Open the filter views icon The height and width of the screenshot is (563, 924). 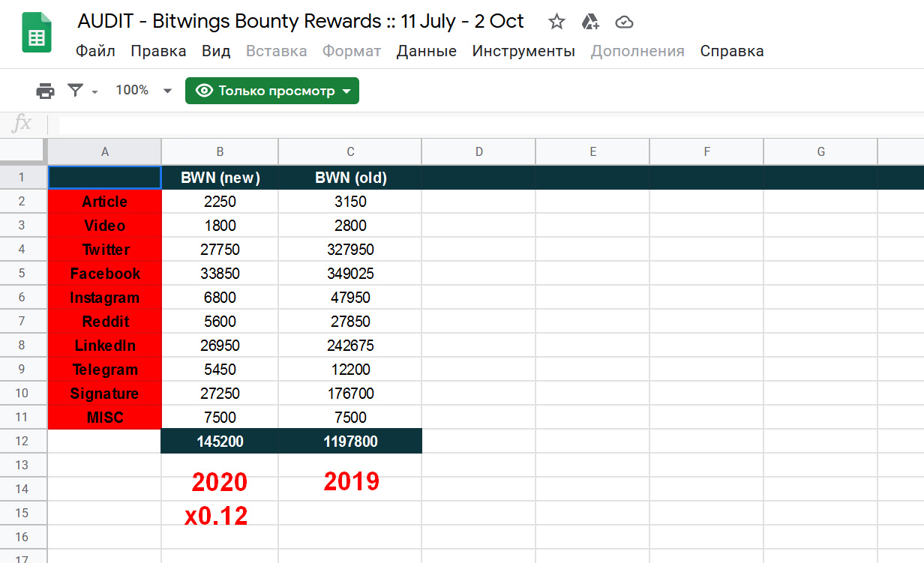point(75,91)
